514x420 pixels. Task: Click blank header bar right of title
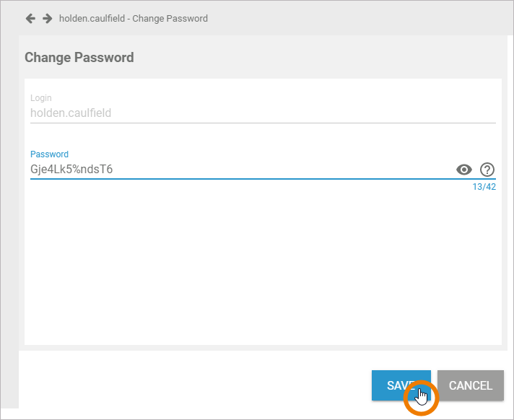pyautogui.click(x=361, y=18)
